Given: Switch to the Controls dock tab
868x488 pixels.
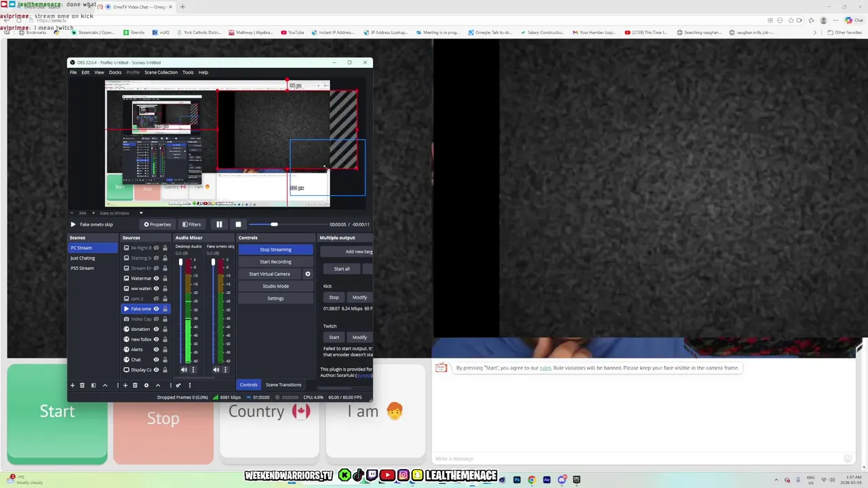Looking at the screenshot, I should (x=248, y=385).
